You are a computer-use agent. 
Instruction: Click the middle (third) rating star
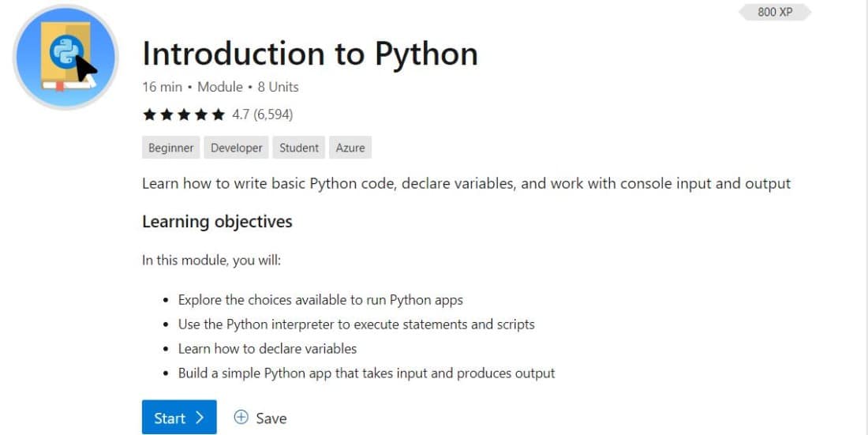(184, 115)
